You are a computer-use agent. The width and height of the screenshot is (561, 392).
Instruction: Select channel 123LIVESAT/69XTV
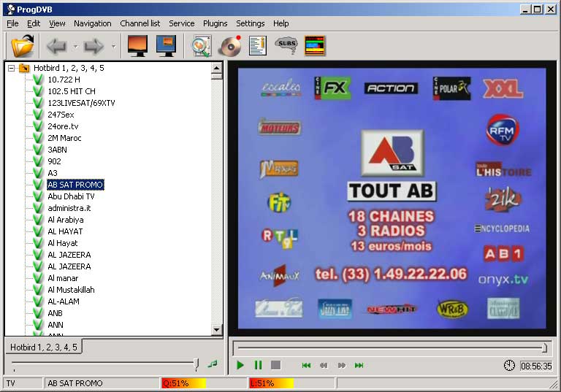click(81, 103)
